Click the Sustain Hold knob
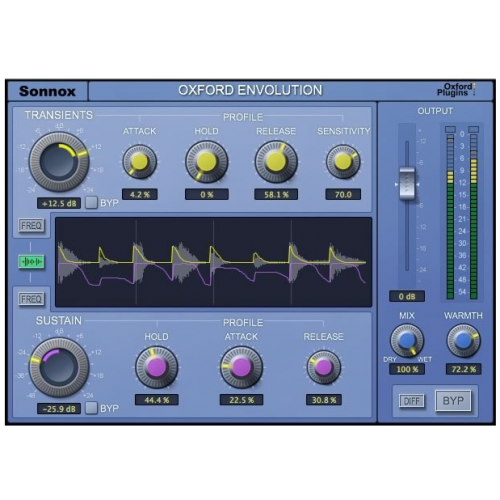This screenshot has height=500, width=500. (x=156, y=367)
